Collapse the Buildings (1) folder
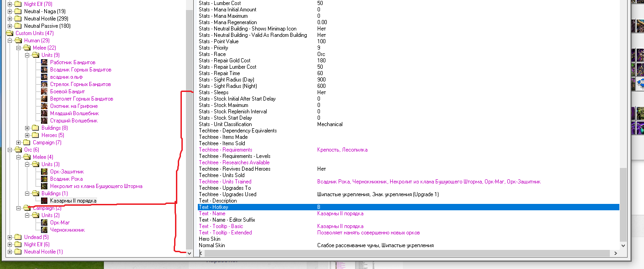 pos(27,193)
